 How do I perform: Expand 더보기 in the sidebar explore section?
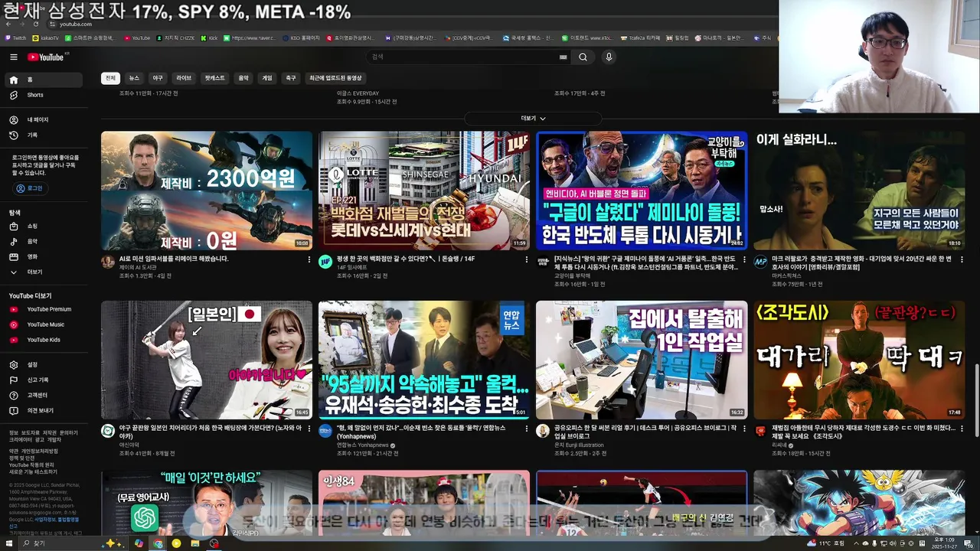point(44,272)
